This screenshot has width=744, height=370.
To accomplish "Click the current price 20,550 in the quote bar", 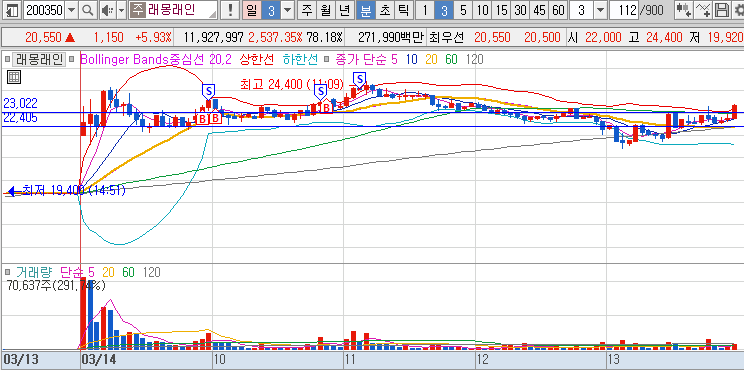I will pyautogui.click(x=43, y=37).
